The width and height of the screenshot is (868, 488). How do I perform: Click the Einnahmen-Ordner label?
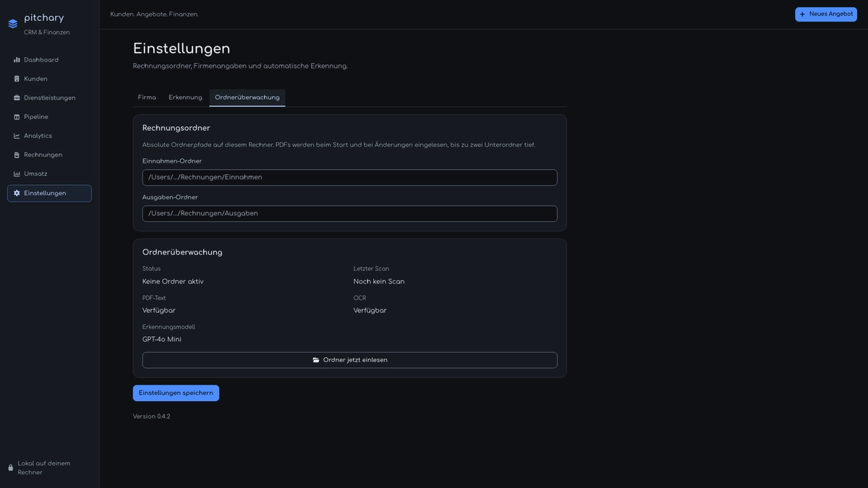[172, 161]
